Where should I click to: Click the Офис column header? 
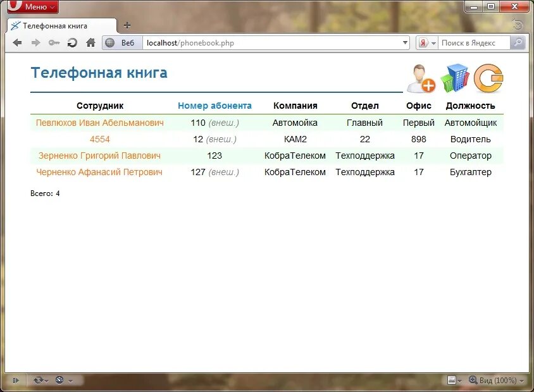coord(419,106)
